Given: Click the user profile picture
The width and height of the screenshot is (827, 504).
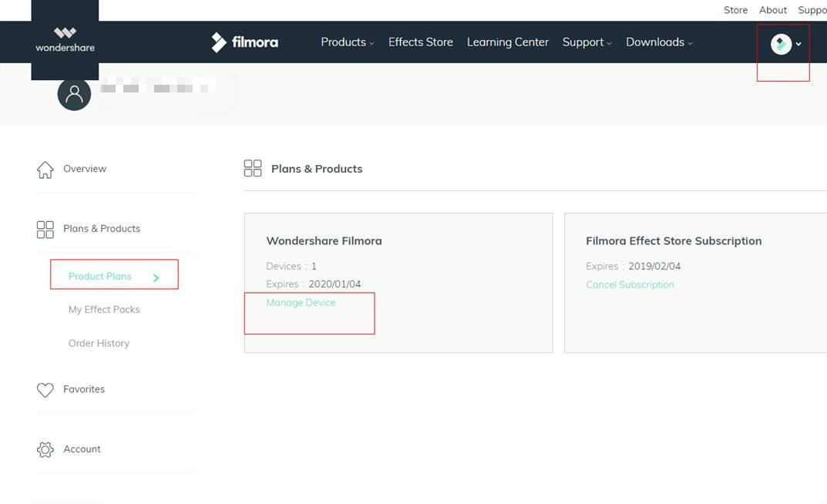Looking at the screenshot, I should pos(74,93).
